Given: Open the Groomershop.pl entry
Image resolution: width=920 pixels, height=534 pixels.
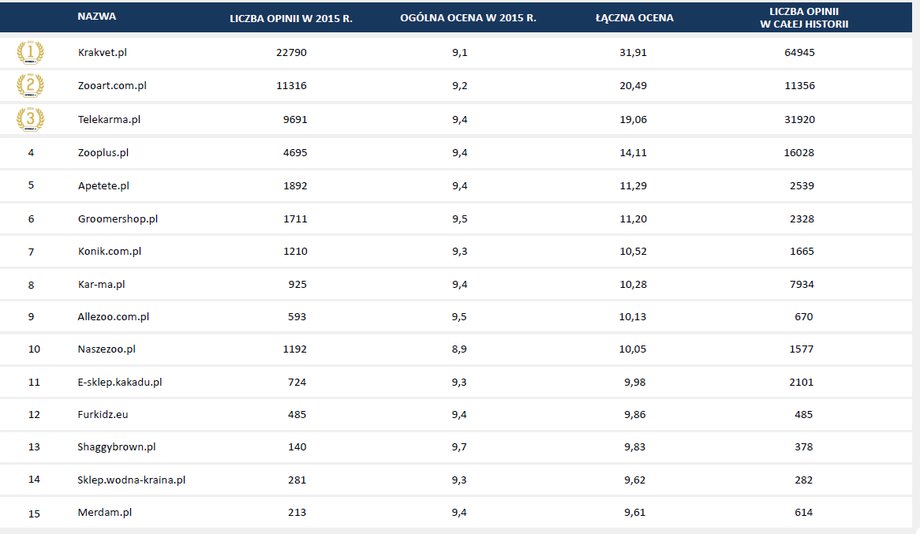Looking at the screenshot, I should 118,219.
